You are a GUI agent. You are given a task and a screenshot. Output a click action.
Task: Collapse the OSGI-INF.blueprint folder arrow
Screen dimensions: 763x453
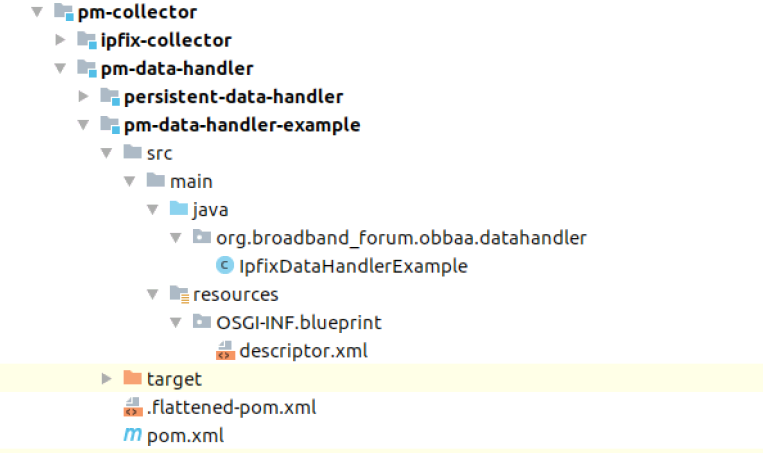click(x=176, y=323)
